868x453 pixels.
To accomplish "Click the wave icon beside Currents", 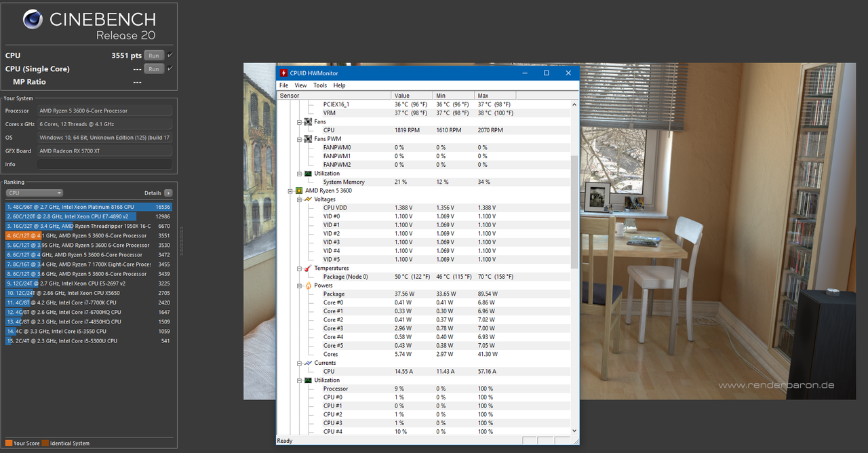I will click(308, 363).
